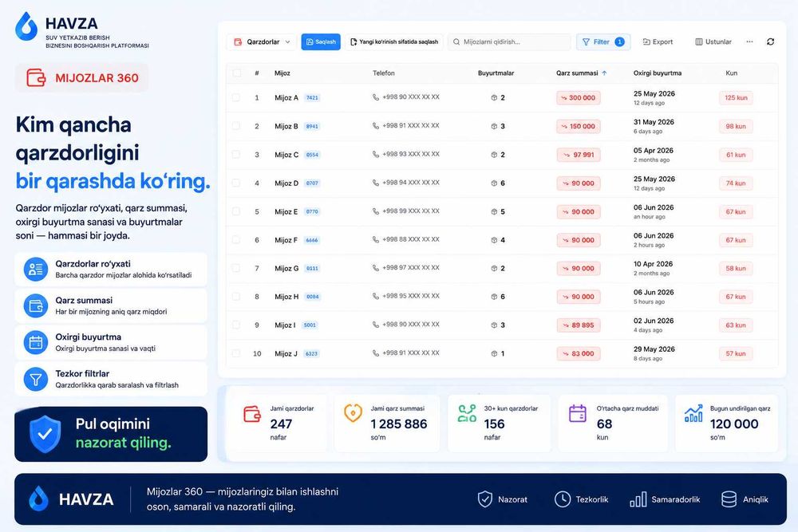The width and height of the screenshot is (798, 532).
Task: Sort by Qarz summasi column header
Action: coord(581,73)
